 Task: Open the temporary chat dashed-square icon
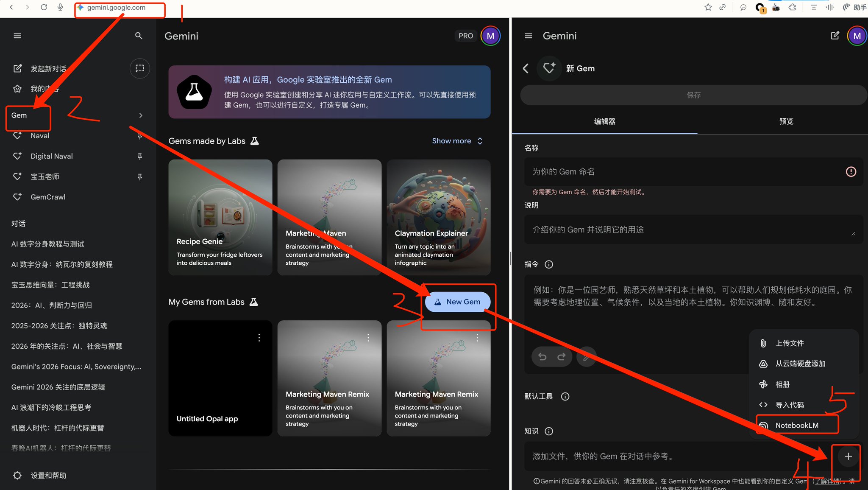tap(140, 68)
